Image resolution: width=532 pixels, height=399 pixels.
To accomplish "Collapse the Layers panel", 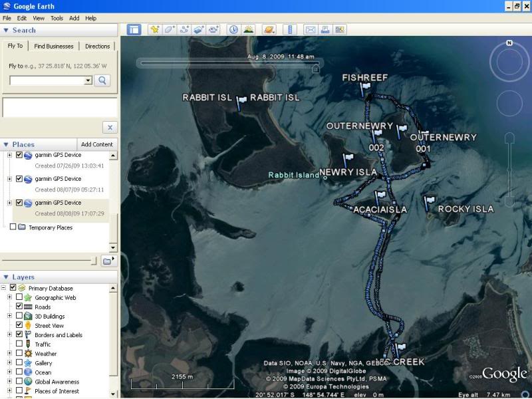I will (6, 277).
